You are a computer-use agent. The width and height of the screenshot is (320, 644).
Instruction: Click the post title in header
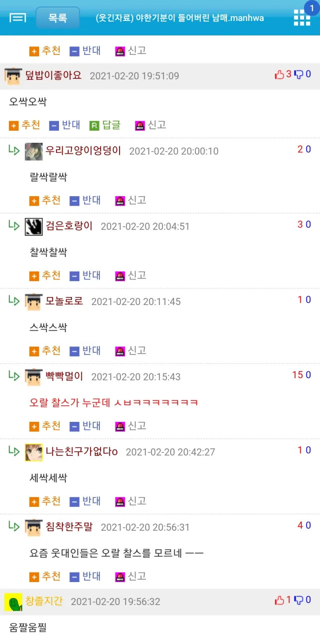(x=180, y=18)
